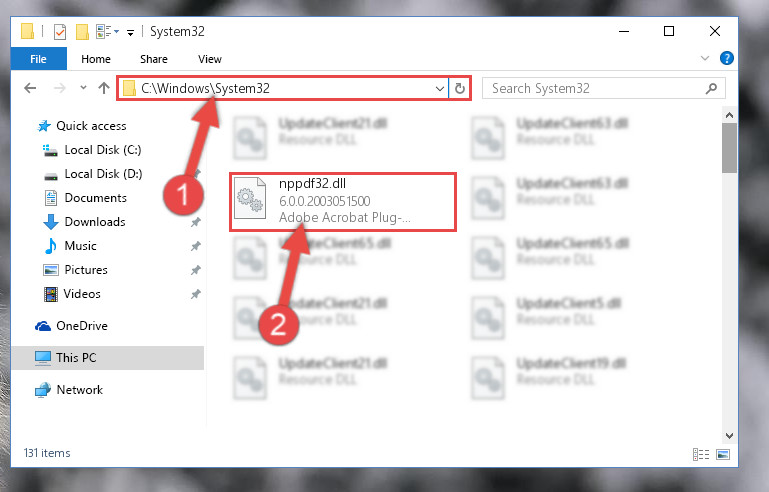Image resolution: width=769 pixels, height=492 pixels.
Task: Open recent locations dropdown arrow
Action: click(83, 88)
